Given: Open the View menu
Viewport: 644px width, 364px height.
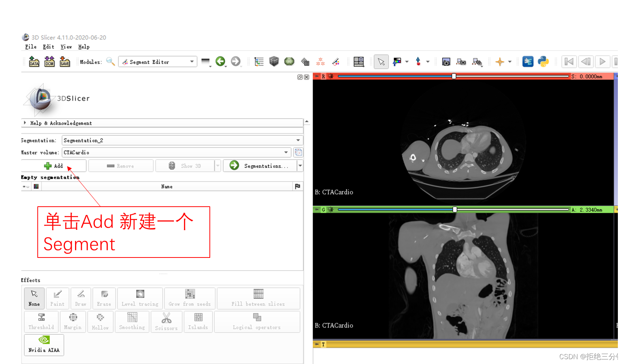Looking at the screenshot, I should click(x=66, y=47).
